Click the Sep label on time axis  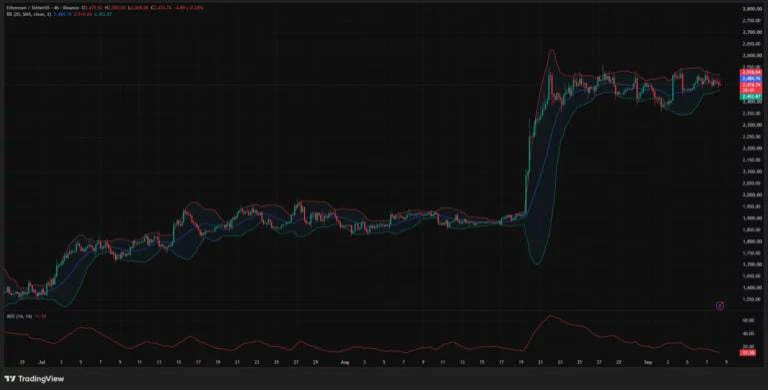(x=648, y=363)
